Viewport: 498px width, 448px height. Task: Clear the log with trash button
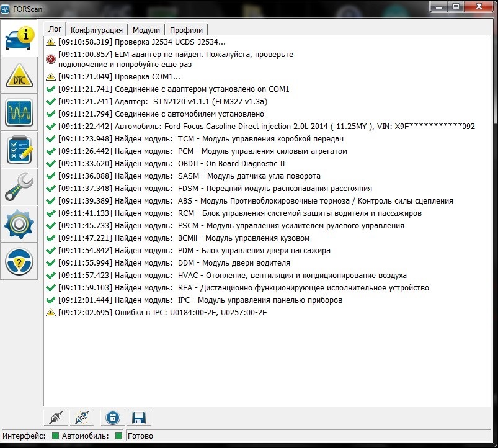113,418
